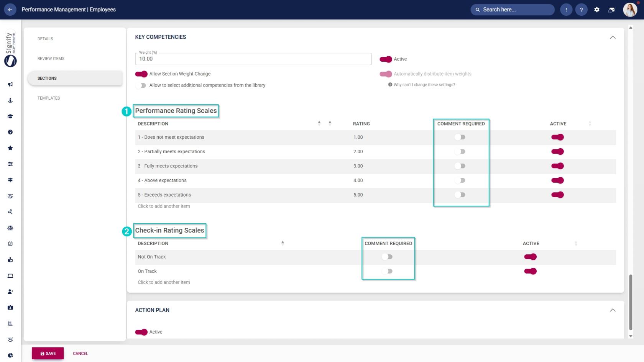Click the vertical scrollbar thumb
This screenshot has width=644, height=362.
[631, 302]
